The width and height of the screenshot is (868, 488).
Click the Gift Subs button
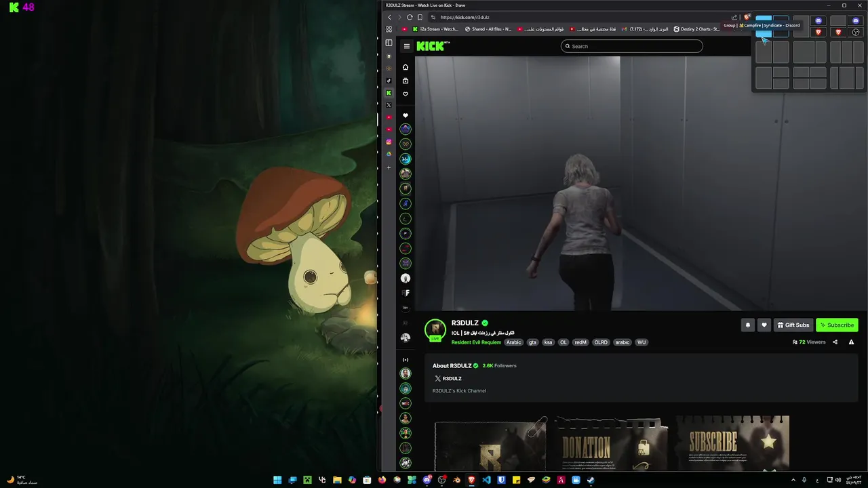click(x=793, y=325)
